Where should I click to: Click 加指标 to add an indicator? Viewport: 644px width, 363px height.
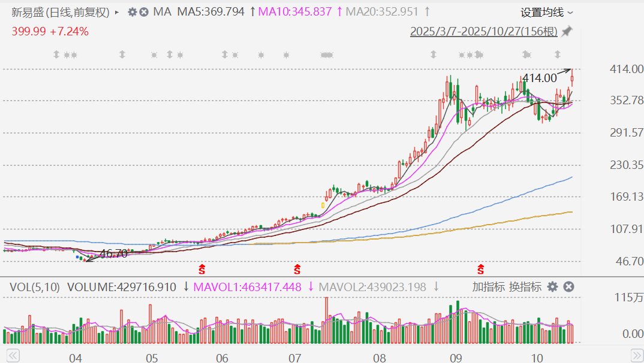[x=488, y=287]
